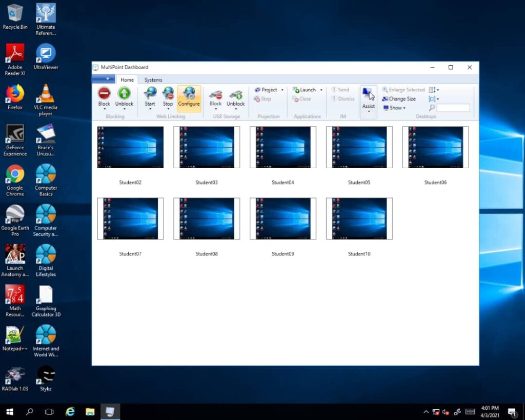
Task: Select the Google Chrome desktop icon
Action: pyautogui.click(x=15, y=180)
